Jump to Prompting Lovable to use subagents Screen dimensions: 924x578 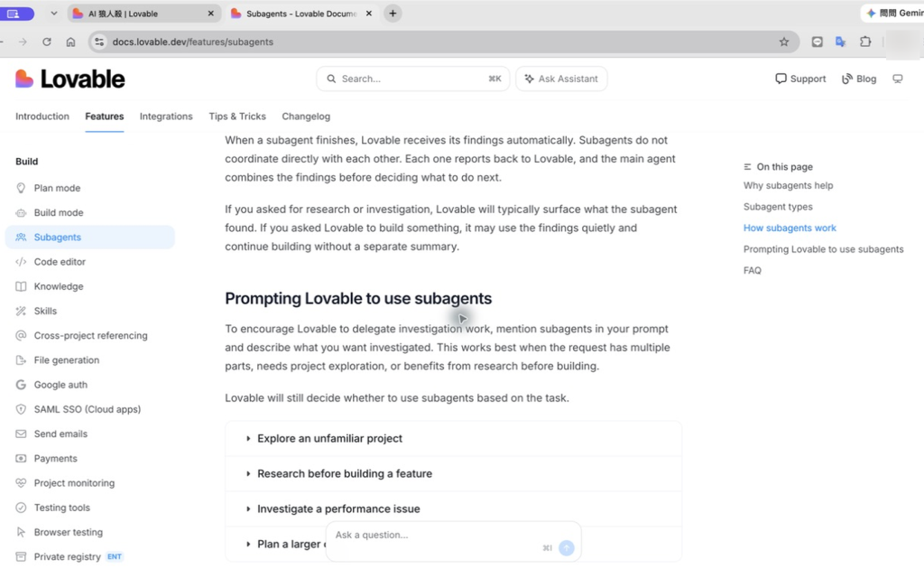coord(823,249)
